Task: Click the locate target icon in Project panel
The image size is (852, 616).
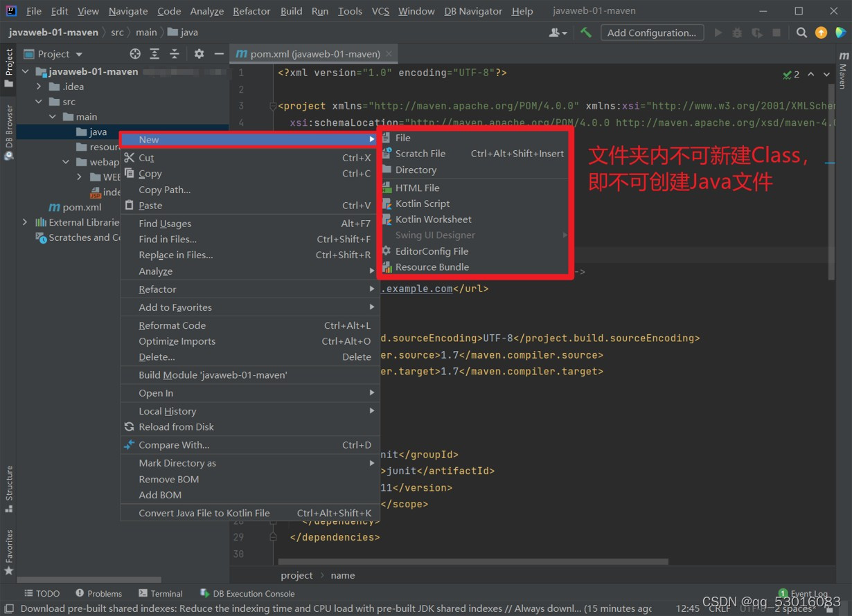Action: (x=135, y=54)
